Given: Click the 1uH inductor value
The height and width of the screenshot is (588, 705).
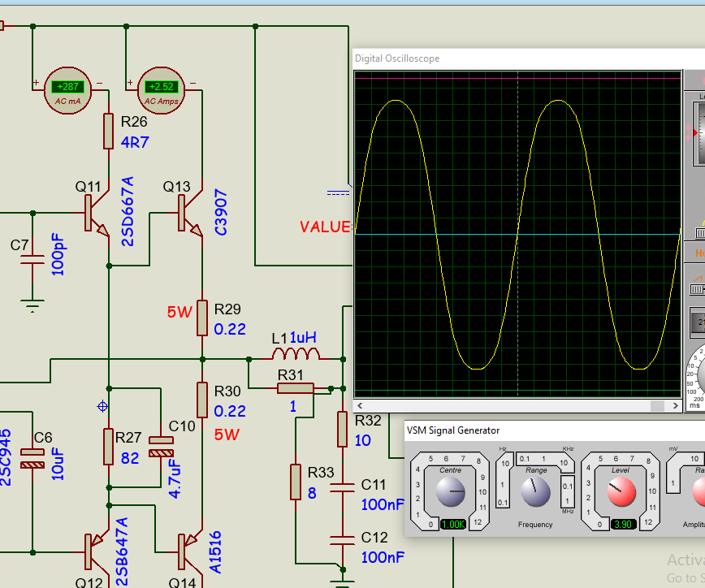Looking at the screenshot, I should coord(303,337).
